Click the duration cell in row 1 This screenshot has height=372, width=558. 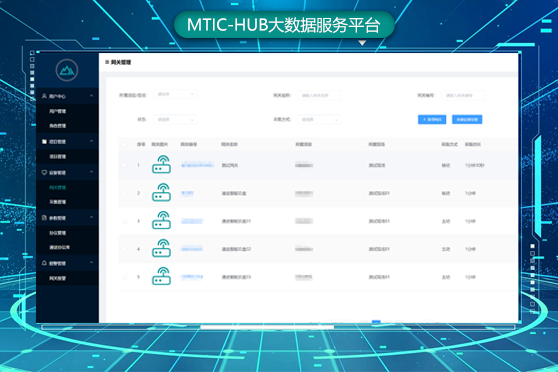[475, 165]
